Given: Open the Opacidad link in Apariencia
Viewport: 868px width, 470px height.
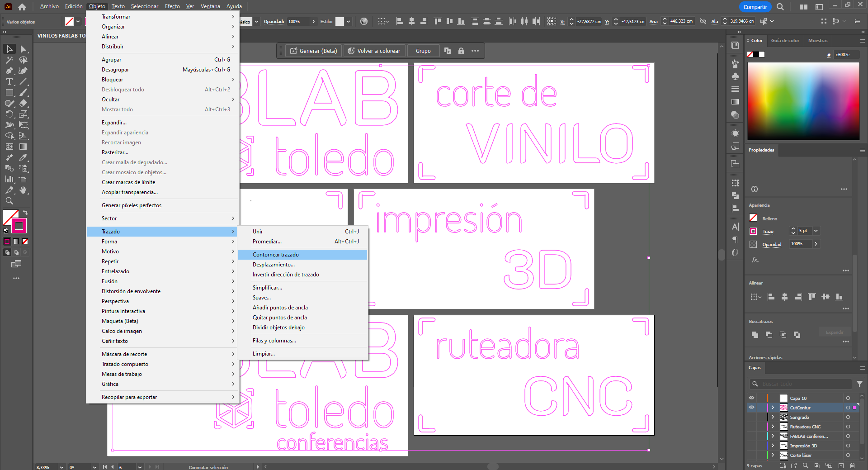Looking at the screenshot, I should (x=772, y=245).
